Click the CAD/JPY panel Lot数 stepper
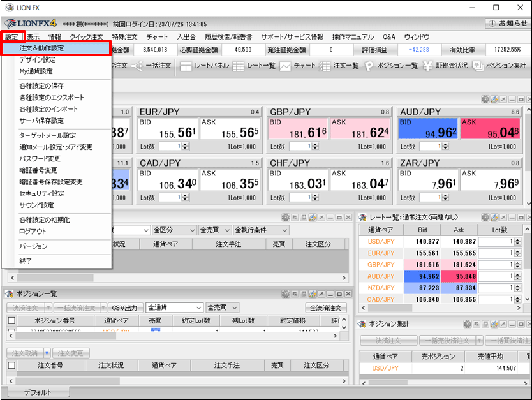The width and height of the screenshot is (532, 400). click(185, 198)
